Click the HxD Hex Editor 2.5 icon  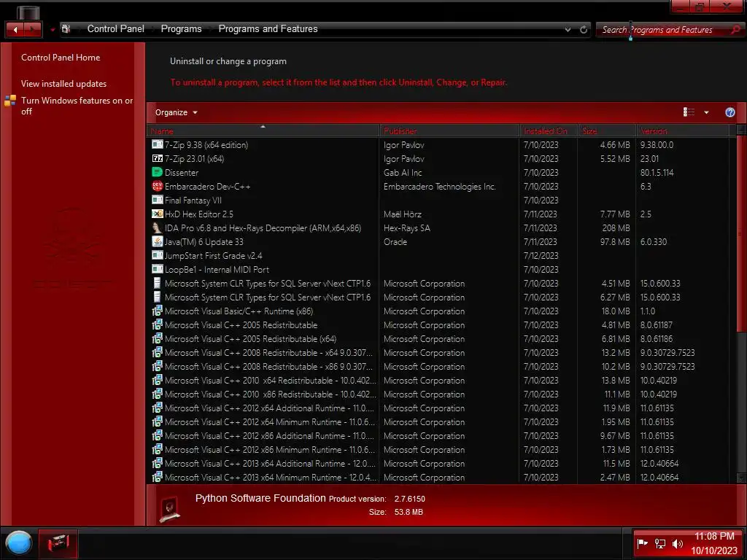tap(158, 214)
